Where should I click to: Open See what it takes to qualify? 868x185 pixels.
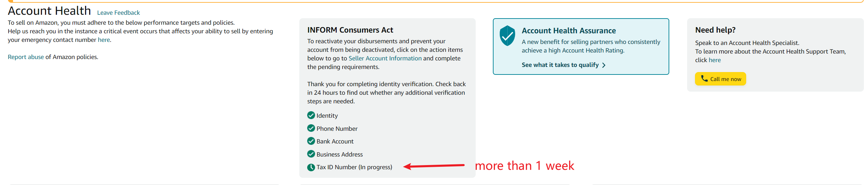[560, 65]
